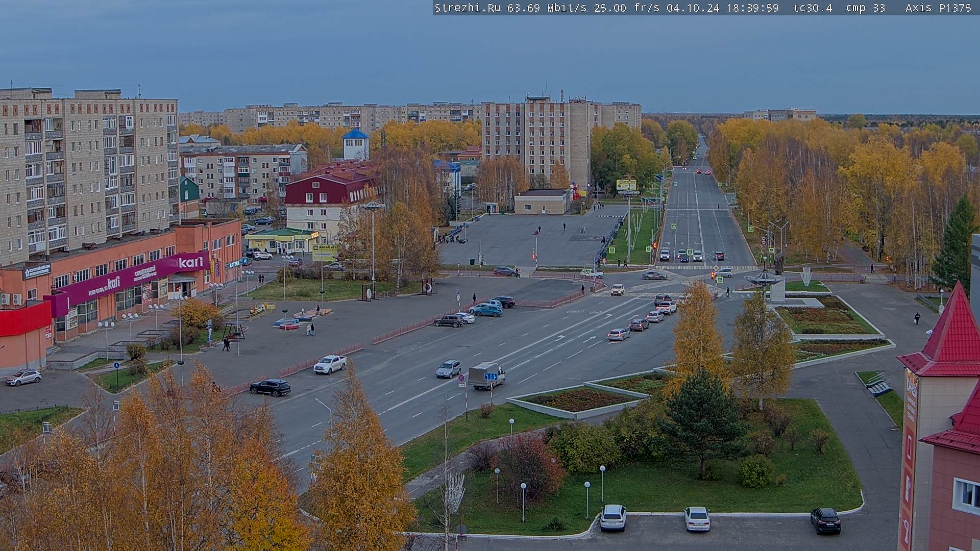Click the "Strezhi.Ru" overlay text
The image size is (980, 551).
click(x=468, y=8)
